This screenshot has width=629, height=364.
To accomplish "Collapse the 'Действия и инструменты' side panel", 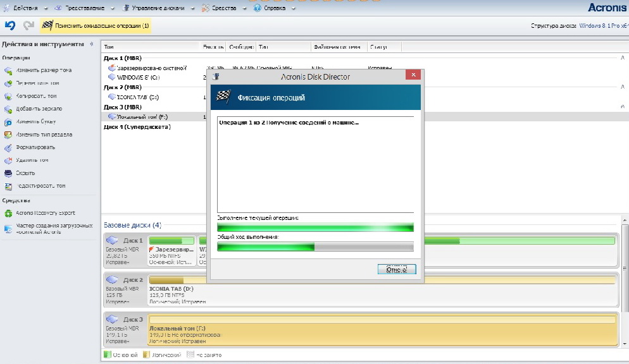I will click(x=92, y=44).
